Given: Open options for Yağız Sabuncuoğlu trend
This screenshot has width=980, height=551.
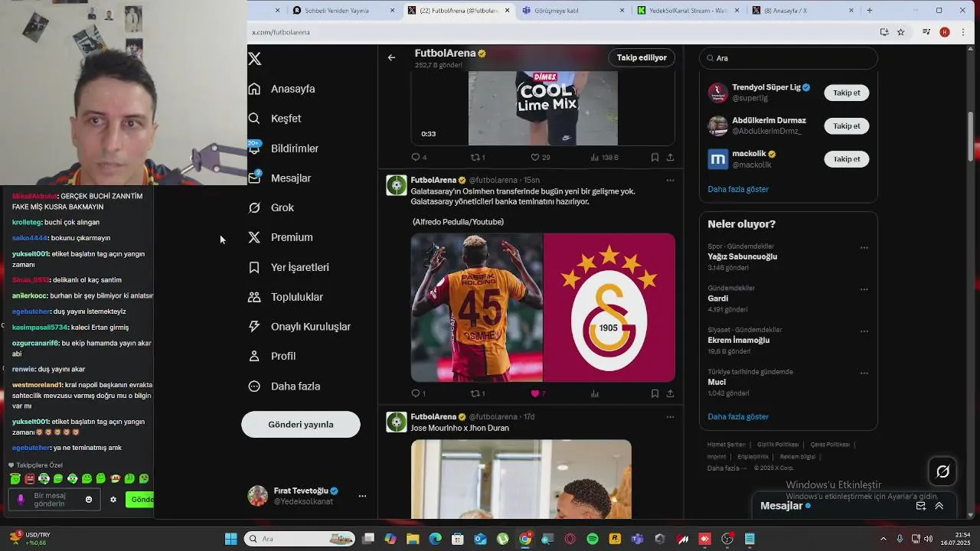Looking at the screenshot, I should [x=864, y=248].
